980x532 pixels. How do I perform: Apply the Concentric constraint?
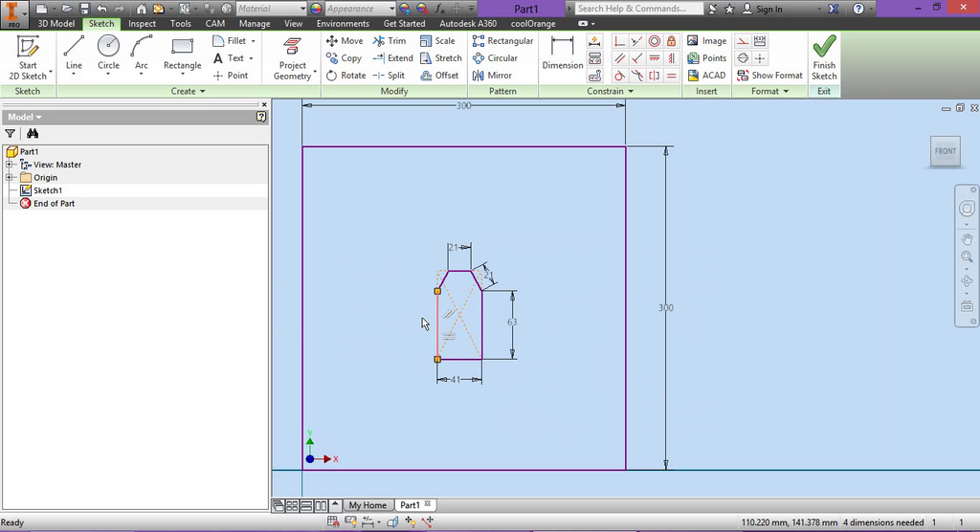(655, 41)
